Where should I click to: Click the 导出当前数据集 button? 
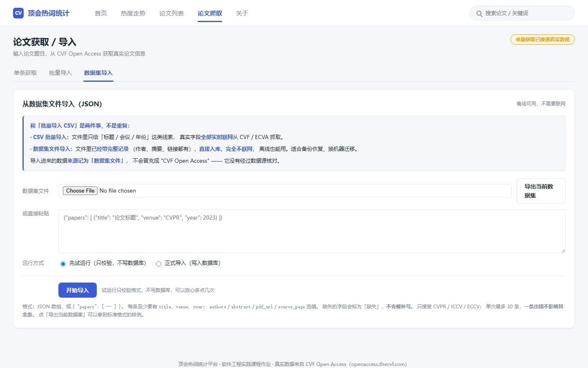tap(541, 191)
